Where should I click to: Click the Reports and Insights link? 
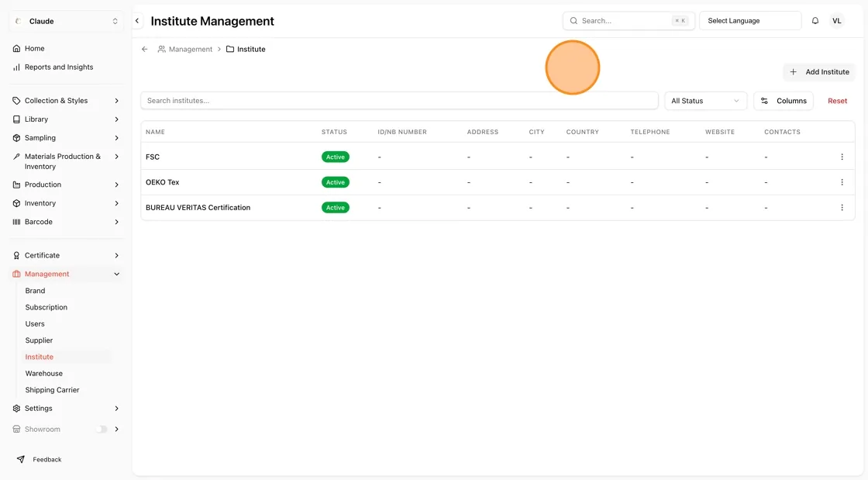point(59,67)
